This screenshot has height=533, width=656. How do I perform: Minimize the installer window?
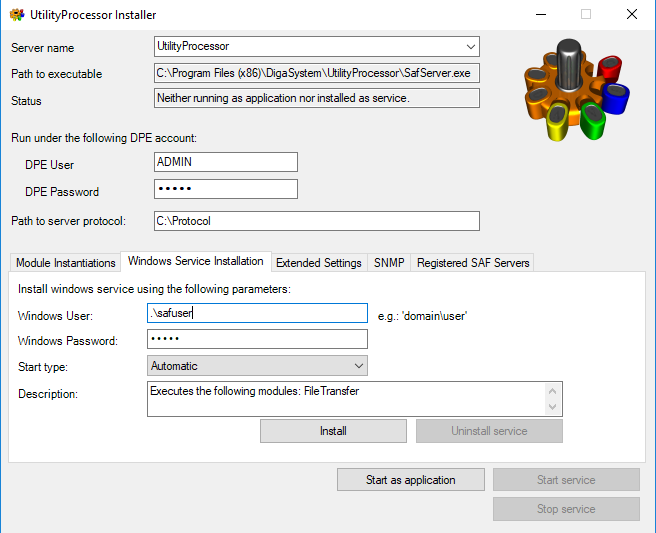[x=540, y=15]
